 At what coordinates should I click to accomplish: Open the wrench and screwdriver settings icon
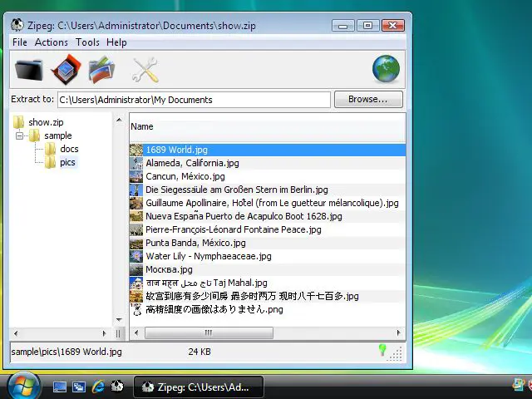(145, 70)
